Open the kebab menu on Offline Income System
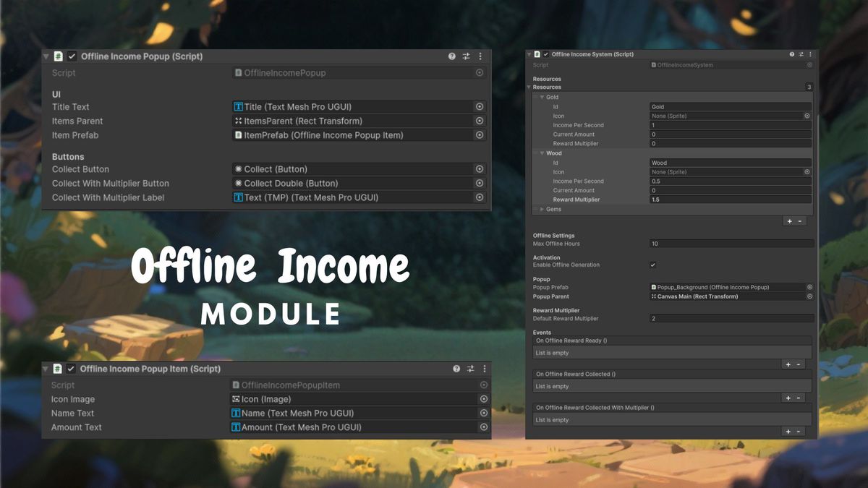Image resolution: width=868 pixels, height=488 pixels. (809, 53)
